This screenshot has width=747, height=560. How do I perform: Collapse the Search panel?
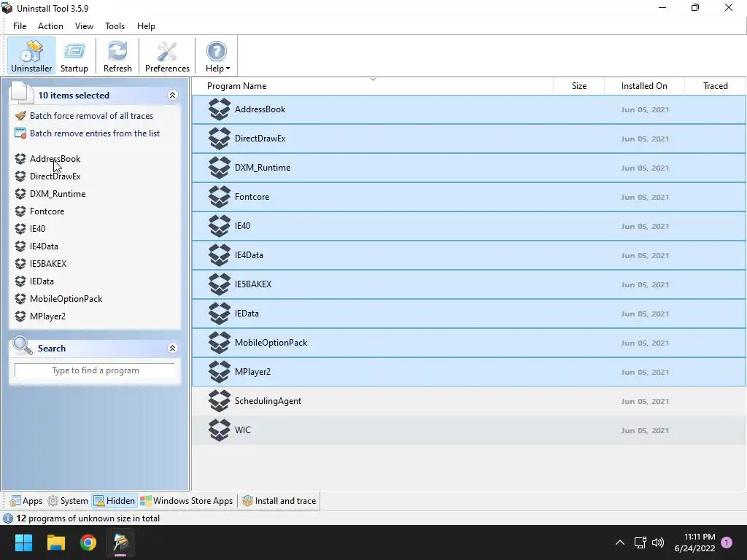(x=172, y=348)
